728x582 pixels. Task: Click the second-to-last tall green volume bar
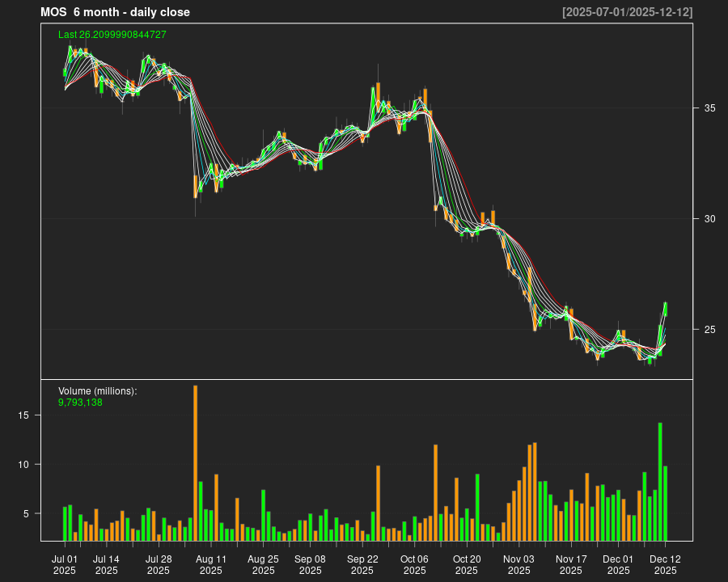[x=660, y=481]
